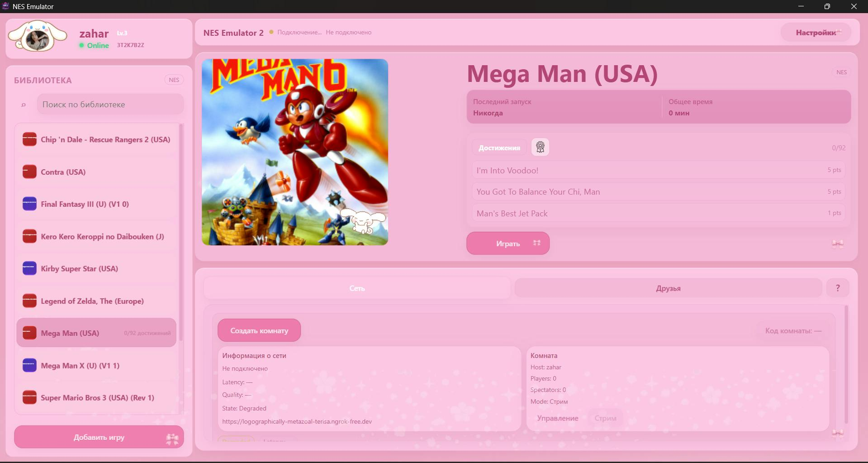Click the NES Emulator 2 header title
868x463 pixels.
coord(233,33)
